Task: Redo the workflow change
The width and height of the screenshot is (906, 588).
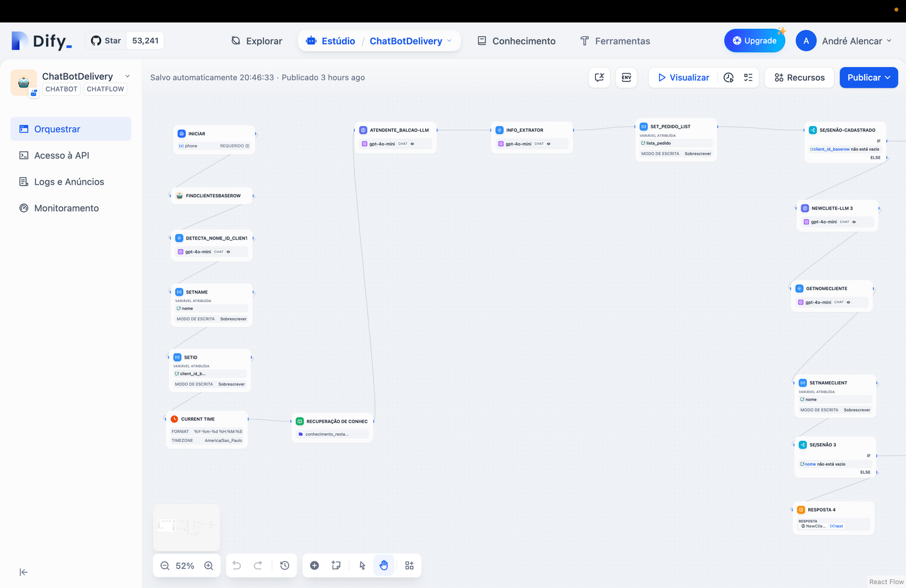Action: (x=258, y=565)
